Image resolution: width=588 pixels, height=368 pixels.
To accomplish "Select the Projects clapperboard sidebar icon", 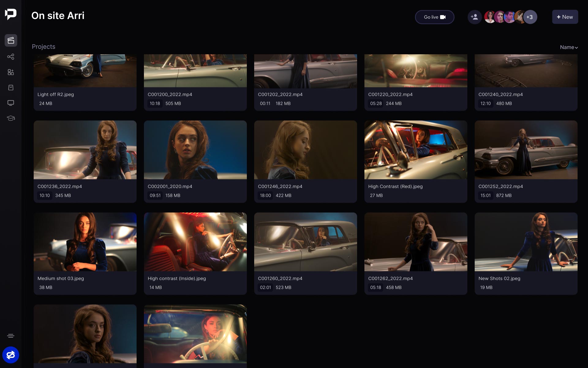I will 11,40.
